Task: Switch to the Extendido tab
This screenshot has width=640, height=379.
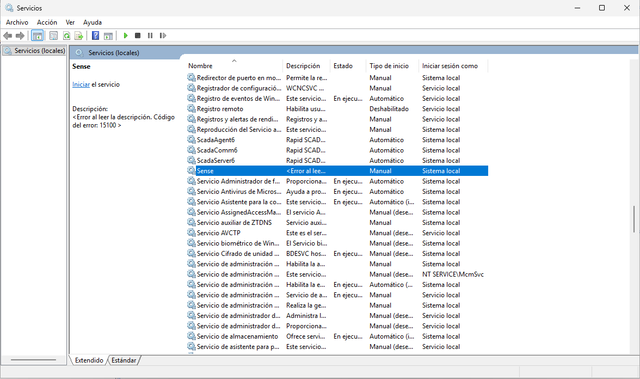Action: click(89, 360)
